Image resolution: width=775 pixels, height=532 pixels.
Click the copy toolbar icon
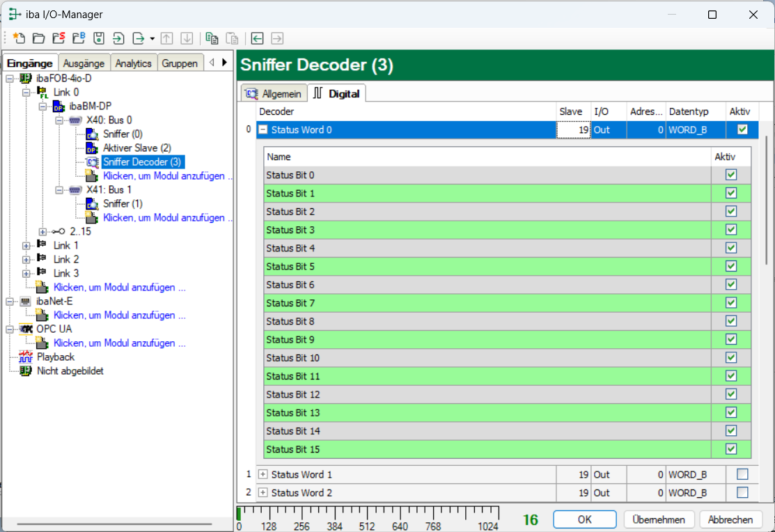click(x=211, y=38)
